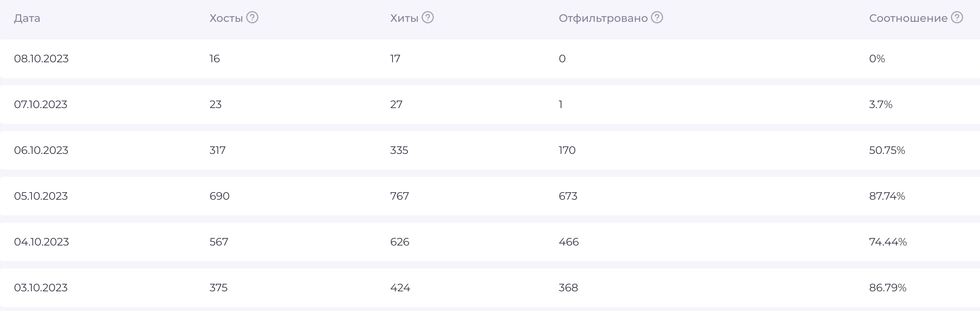The image size is (980, 311).
Task: Click the 04.10.2023 row date
Action: pos(42,242)
